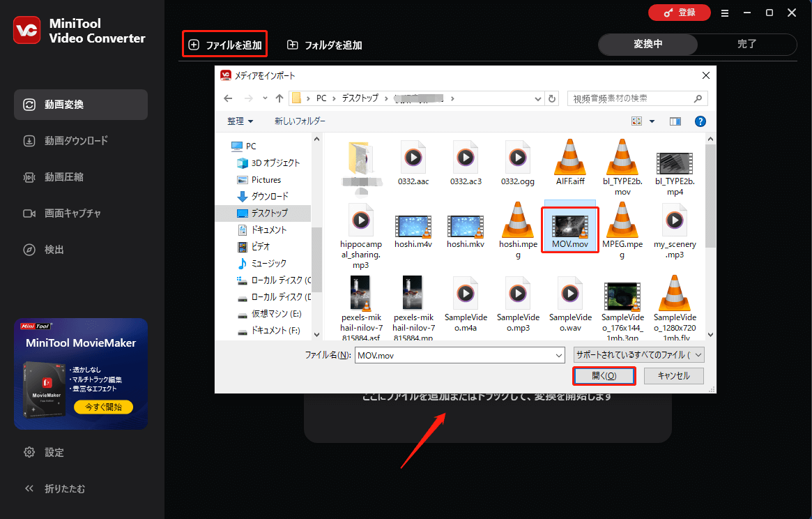Select the hoshi.mpeg file
The width and height of the screenshot is (812, 519).
[518, 230]
